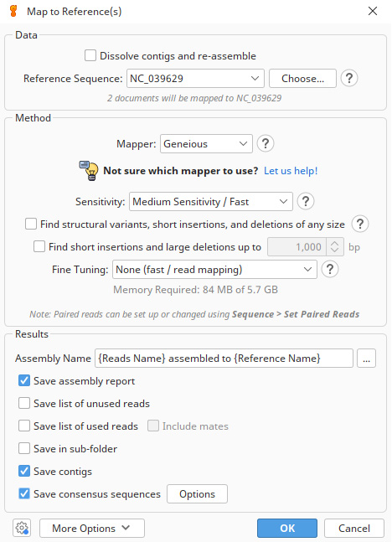Open Sensitivity dropdown set to Medium Sensitivity
Screen dimensions: 392x542
[211, 202]
